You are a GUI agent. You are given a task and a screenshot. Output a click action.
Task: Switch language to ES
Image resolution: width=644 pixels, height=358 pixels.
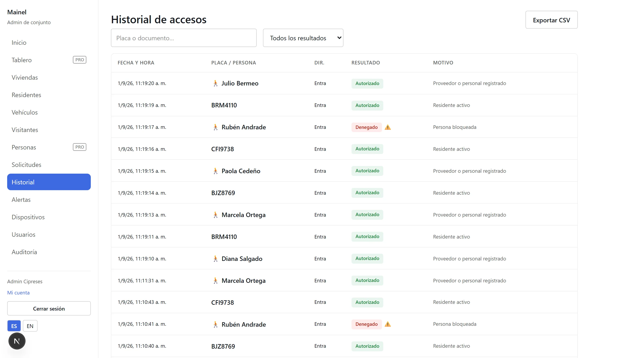14,326
